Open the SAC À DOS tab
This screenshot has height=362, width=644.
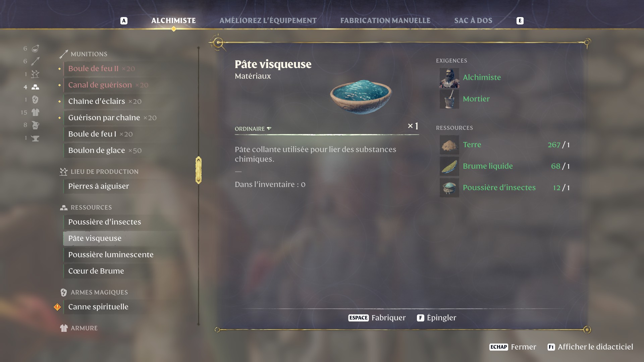[473, 20]
